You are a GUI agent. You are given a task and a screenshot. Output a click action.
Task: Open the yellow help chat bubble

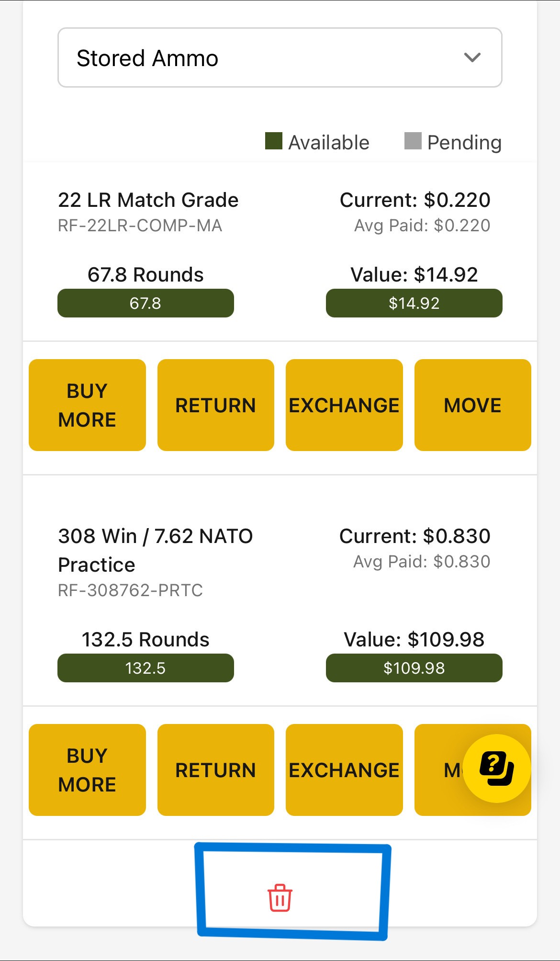pyautogui.click(x=497, y=768)
